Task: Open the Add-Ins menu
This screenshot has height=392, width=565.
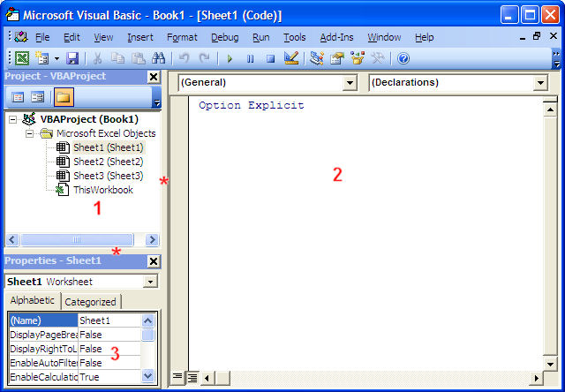Action: point(336,37)
